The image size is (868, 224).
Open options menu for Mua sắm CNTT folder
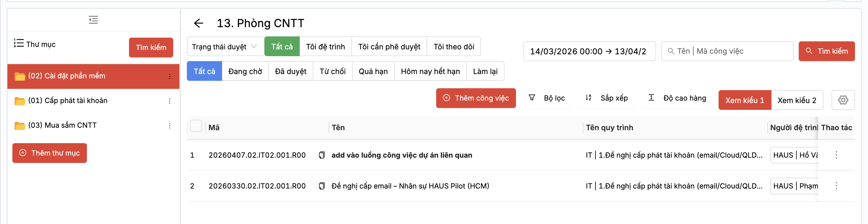(x=170, y=126)
